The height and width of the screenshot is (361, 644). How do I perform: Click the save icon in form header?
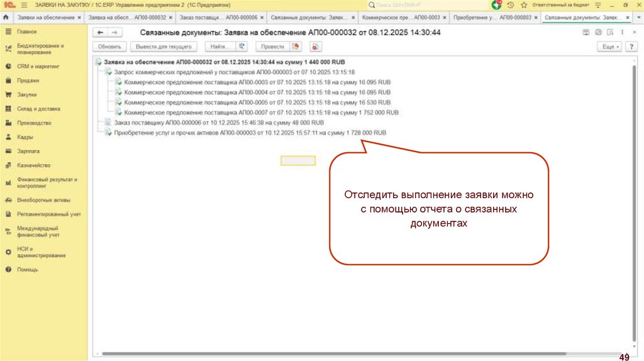coord(586,33)
